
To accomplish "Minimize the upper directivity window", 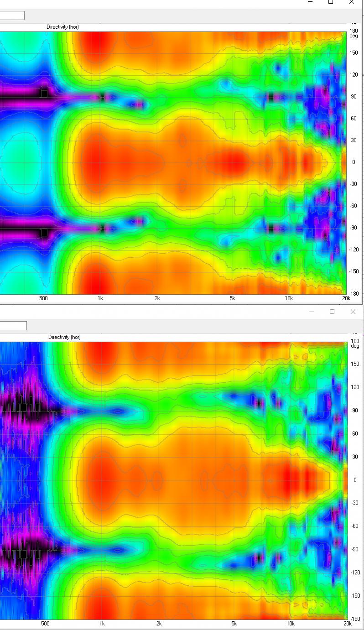I will pos(311,2).
